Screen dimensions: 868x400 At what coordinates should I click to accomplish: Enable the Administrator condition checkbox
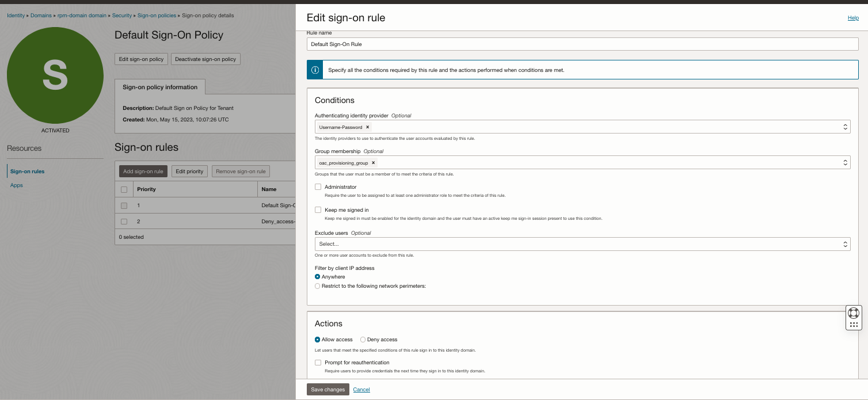click(x=318, y=186)
